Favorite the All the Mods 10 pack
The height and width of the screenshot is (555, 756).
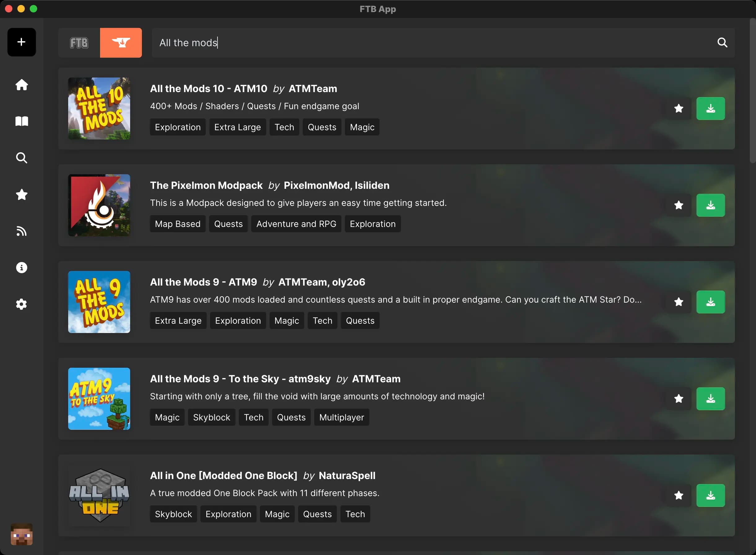pos(679,109)
